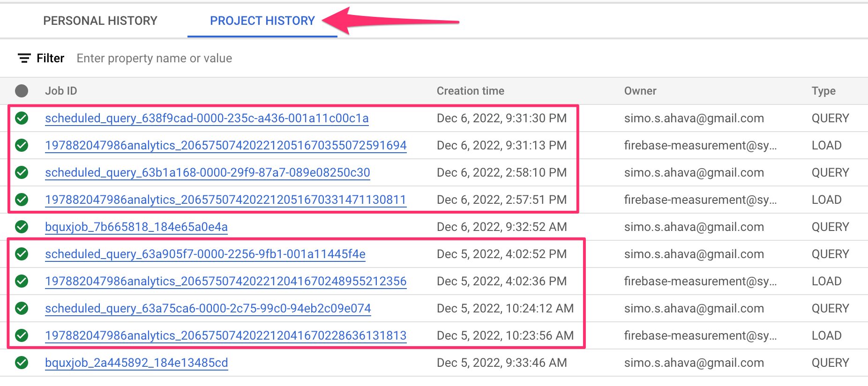Click the Type column header
The height and width of the screenshot is (386, 868).
pos(823,91)
